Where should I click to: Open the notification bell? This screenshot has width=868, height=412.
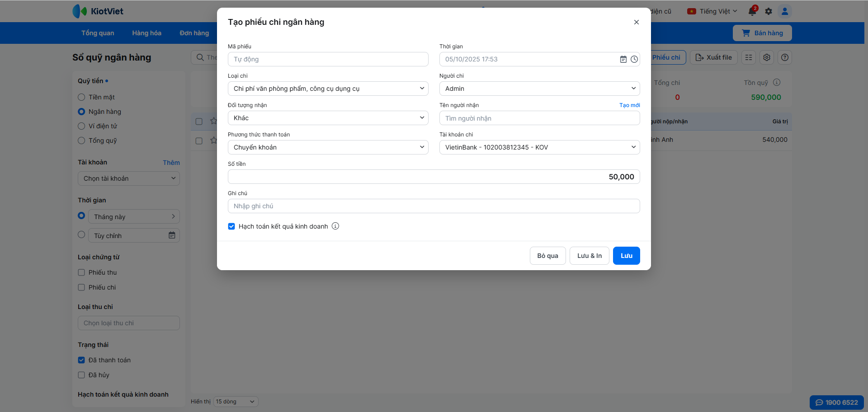pyautogui.click(x=752, y=11)
